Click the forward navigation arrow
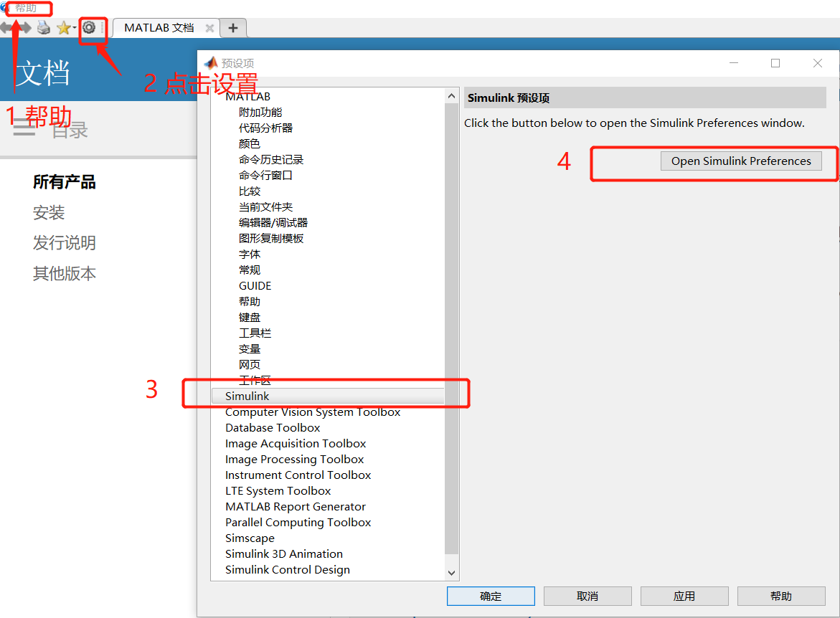 pos(26,27)
